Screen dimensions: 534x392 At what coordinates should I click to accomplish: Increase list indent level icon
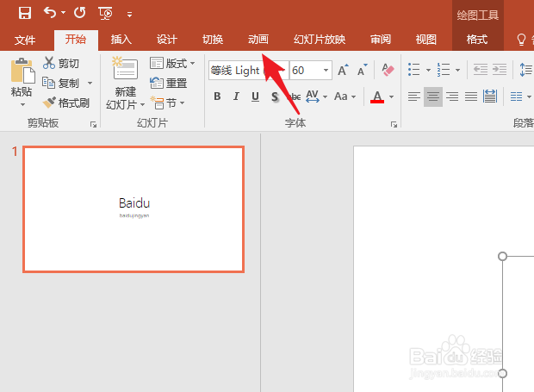click(x=500, y=70)
